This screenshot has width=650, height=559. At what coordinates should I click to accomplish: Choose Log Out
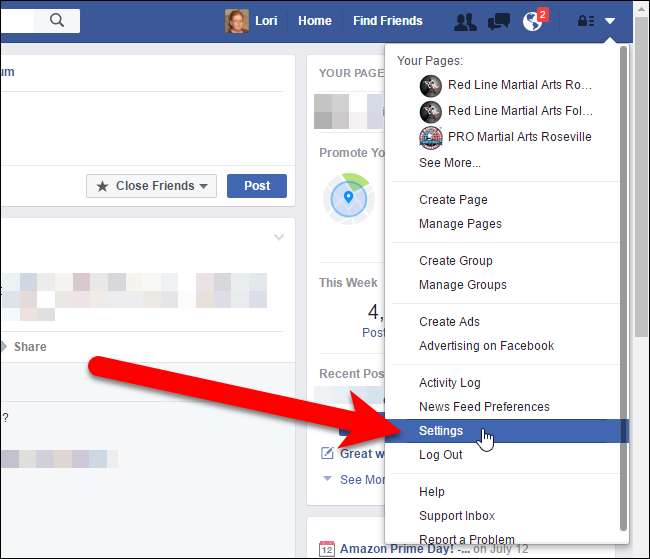coord(440,455)
